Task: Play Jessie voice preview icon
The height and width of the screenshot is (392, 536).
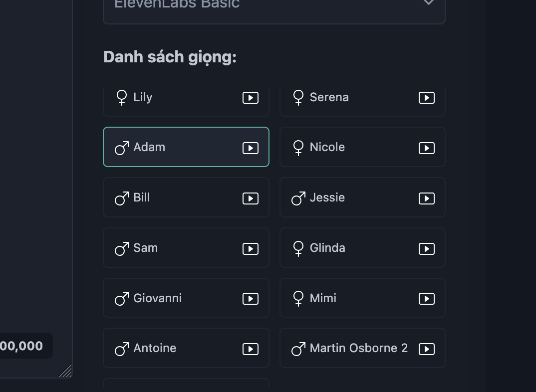Action: pyautogui.click(x=427, y=198)
